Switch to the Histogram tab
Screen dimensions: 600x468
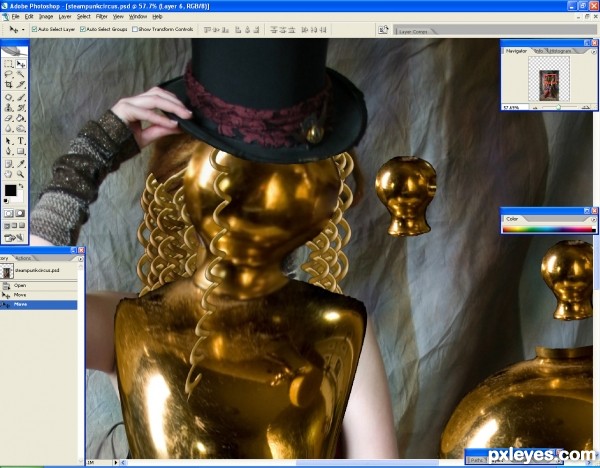(x=560, y=51)
